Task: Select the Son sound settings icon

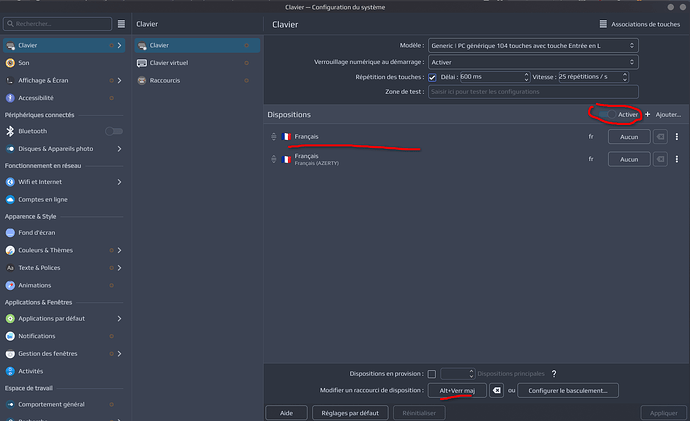Action: click(10, 63)
